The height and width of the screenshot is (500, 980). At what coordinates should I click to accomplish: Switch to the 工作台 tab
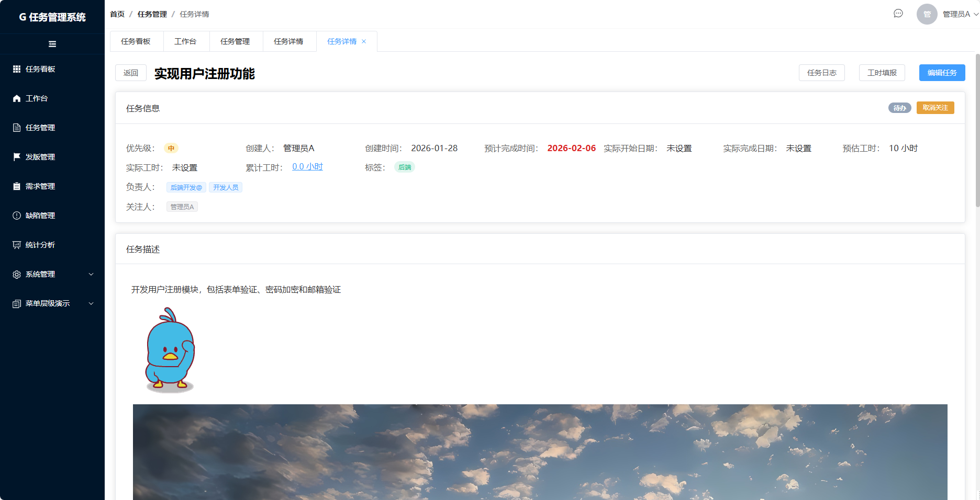[x=186, y=41]
